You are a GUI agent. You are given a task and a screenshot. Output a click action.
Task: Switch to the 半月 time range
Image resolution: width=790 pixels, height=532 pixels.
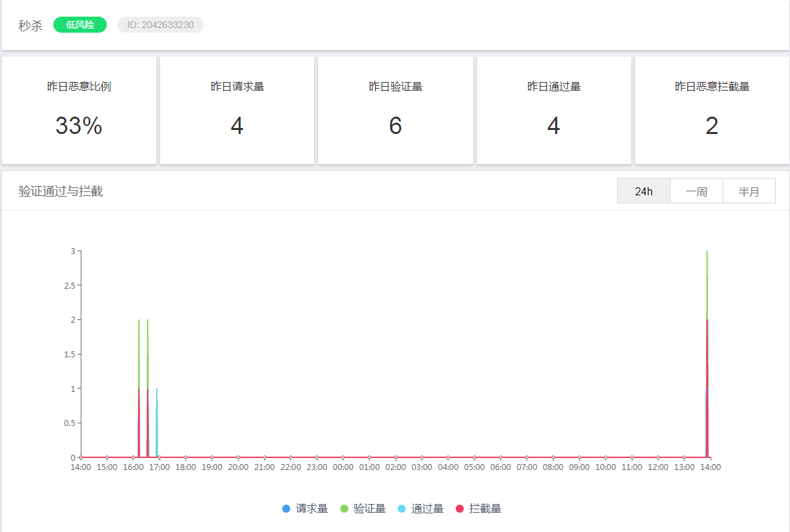[749, 191]
